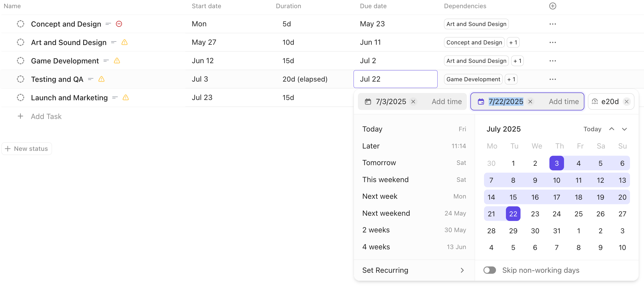Toggle Skip non-working days switch
The image size is (644, 290).
tap(490, 270)
